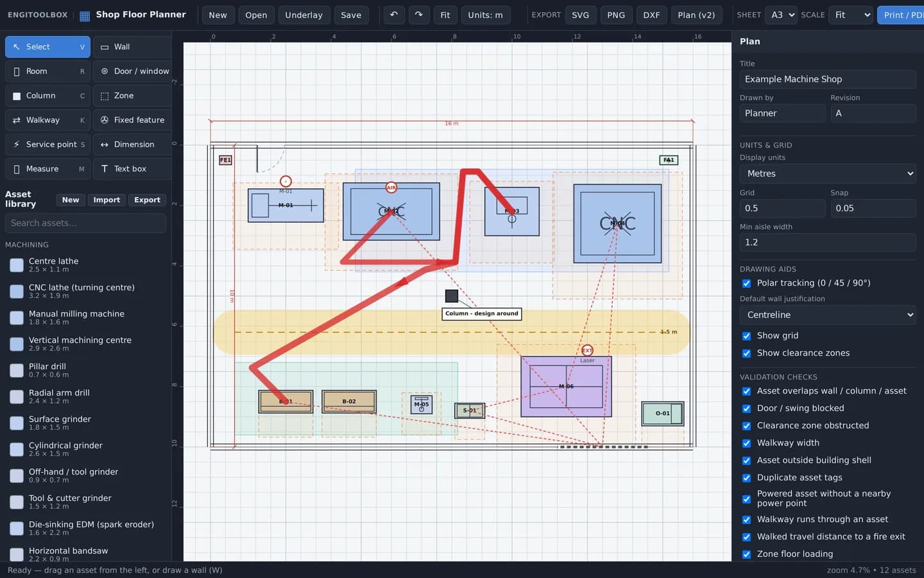The image size is (924, 578).
Task: Select the Service point tool
Action: (47, 144)
